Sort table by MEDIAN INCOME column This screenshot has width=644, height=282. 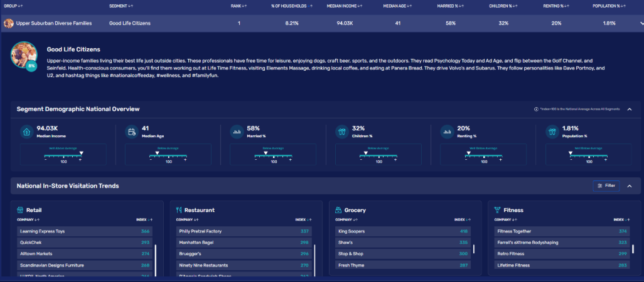(x=345, y=6)
